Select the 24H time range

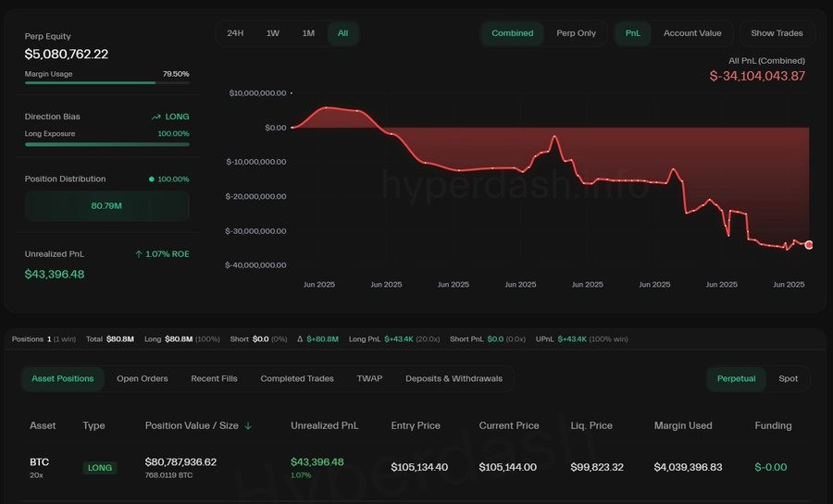click(x=235, y=33)
